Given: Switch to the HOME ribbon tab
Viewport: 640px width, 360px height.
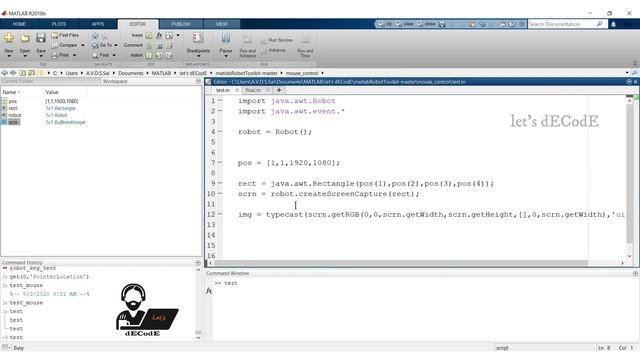Looking at the screenshot, I should coord(19,24).
